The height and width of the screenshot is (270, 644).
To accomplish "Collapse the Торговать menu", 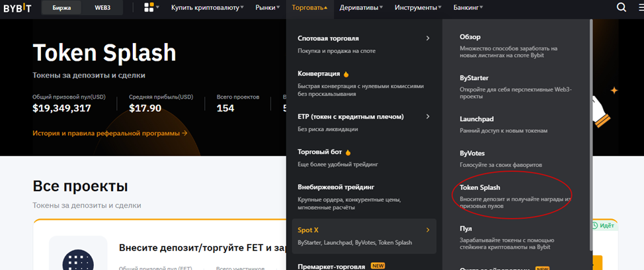I will coord(309,7).
